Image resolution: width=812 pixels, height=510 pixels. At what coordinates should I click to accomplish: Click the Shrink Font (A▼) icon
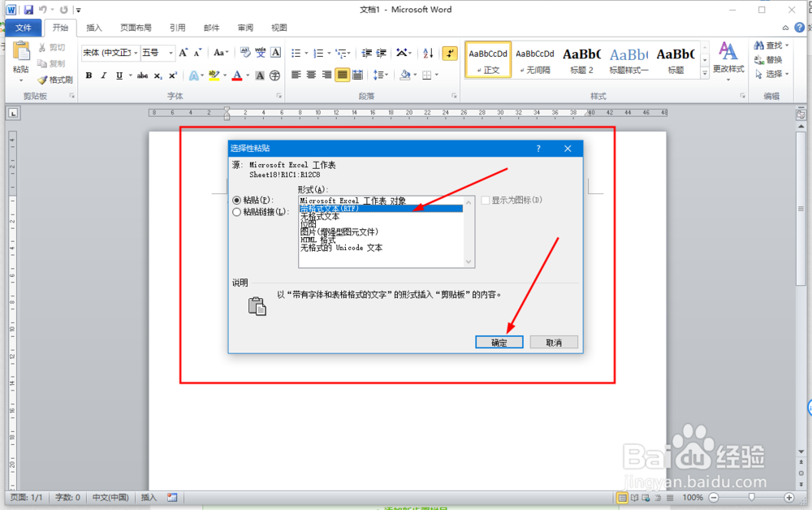tap(197, 53)
